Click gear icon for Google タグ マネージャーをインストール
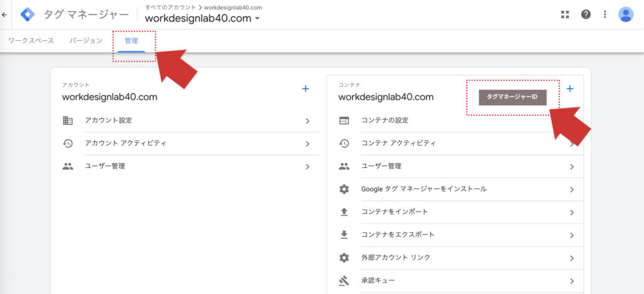The height and width of the screenshot is (294, 644). coord(344,189)
